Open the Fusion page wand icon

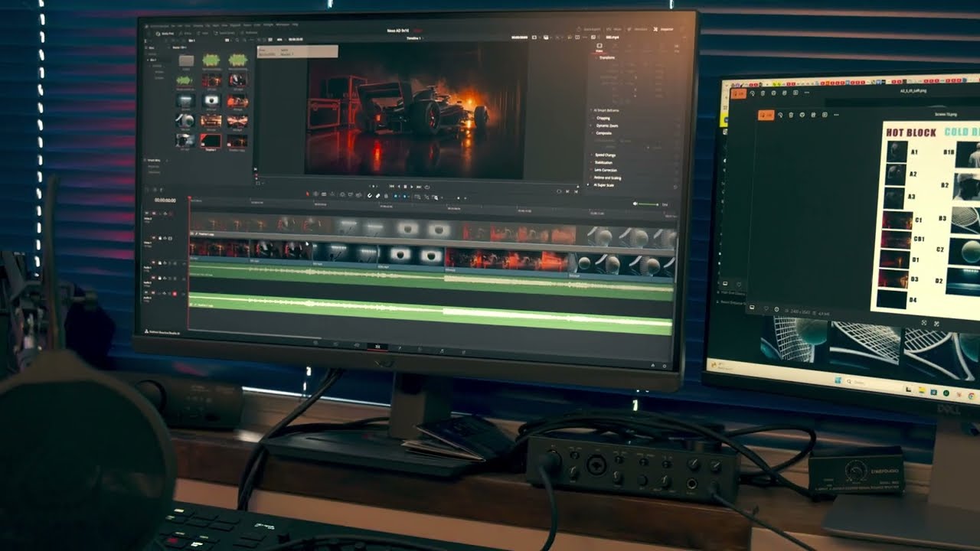398,347
